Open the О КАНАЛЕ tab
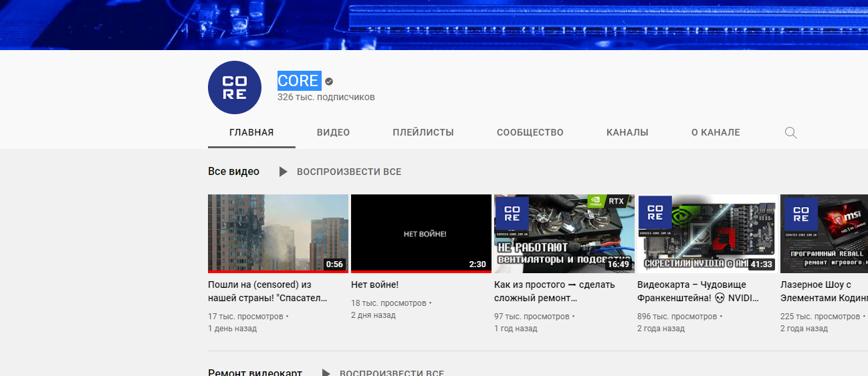The image size is (868, 376). click(715, 132)
